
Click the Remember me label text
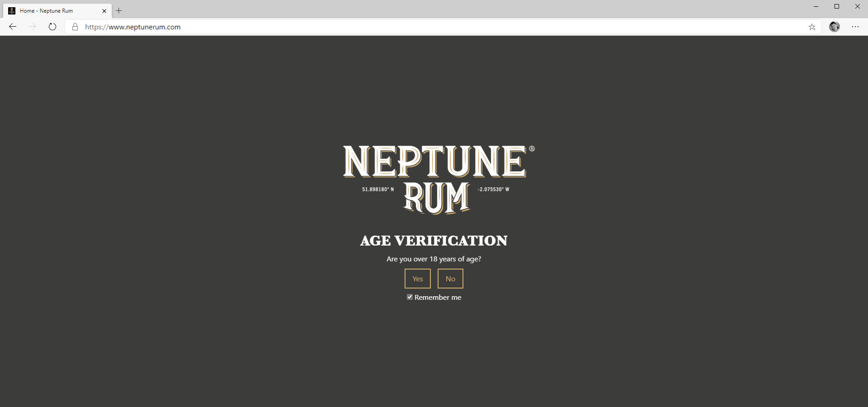click(438, 298)
